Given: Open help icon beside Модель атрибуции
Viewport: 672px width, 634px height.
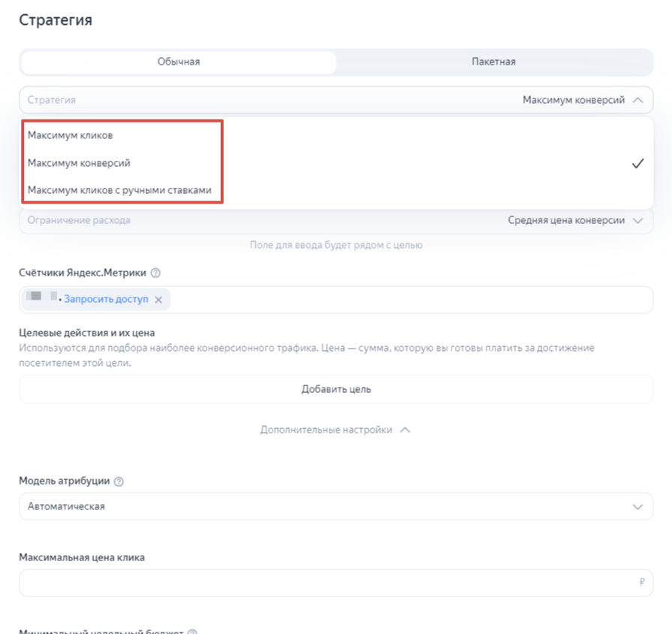Looking at the screenshot, I should click(x=119, y=482).
